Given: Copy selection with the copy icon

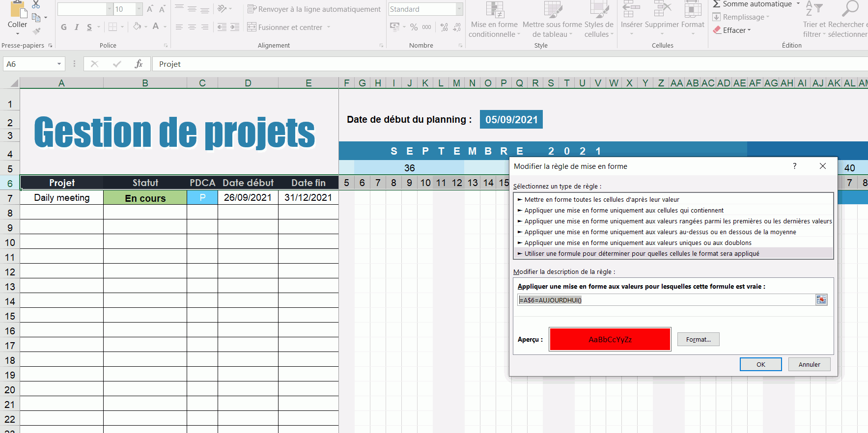Looking at the screenshot, I should click(36, 18).
